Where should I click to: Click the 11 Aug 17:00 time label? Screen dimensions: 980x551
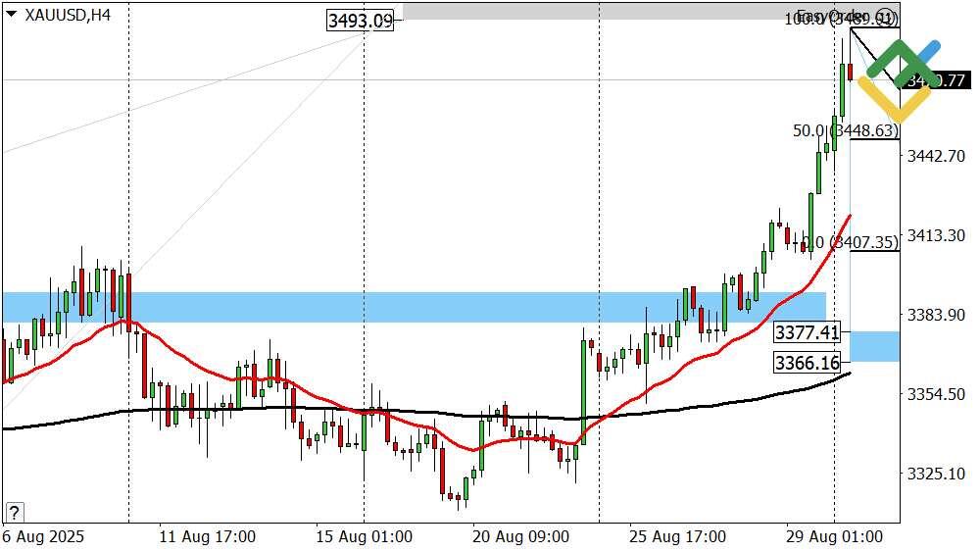[x=208, y=537]
